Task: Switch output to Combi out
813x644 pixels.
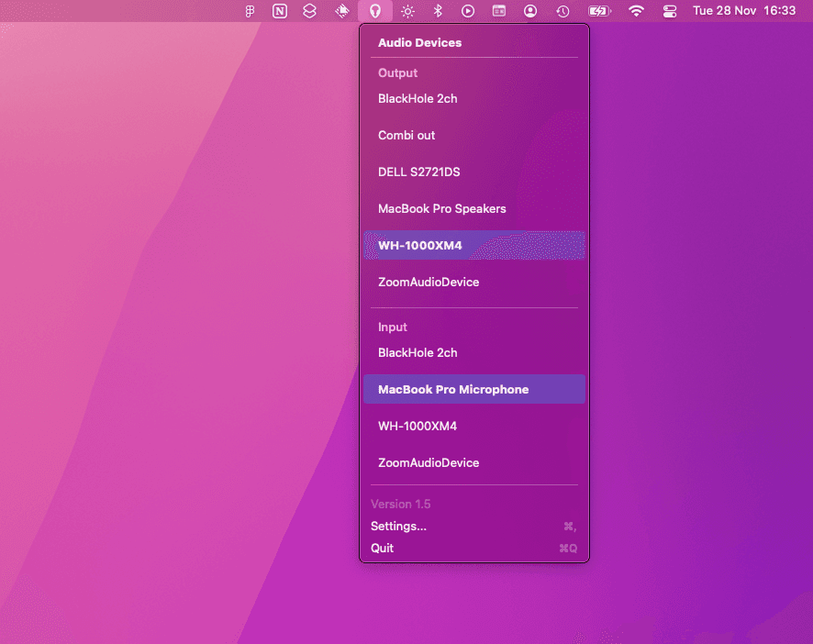Action: pos(474,136)
